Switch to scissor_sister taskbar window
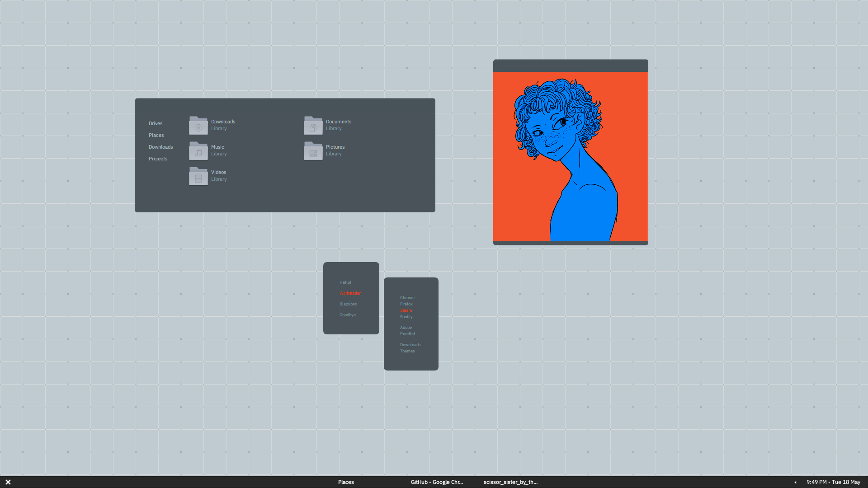This screenshot has width=868, height=488. pos(511,482)
